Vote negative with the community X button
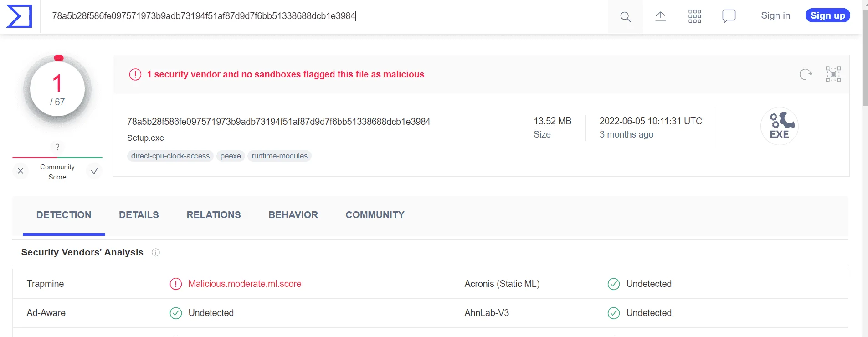 click(x=21, y=171)
